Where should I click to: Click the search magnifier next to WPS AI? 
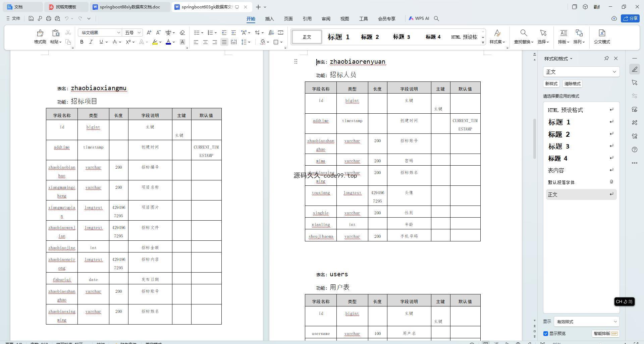pos(436,18)
